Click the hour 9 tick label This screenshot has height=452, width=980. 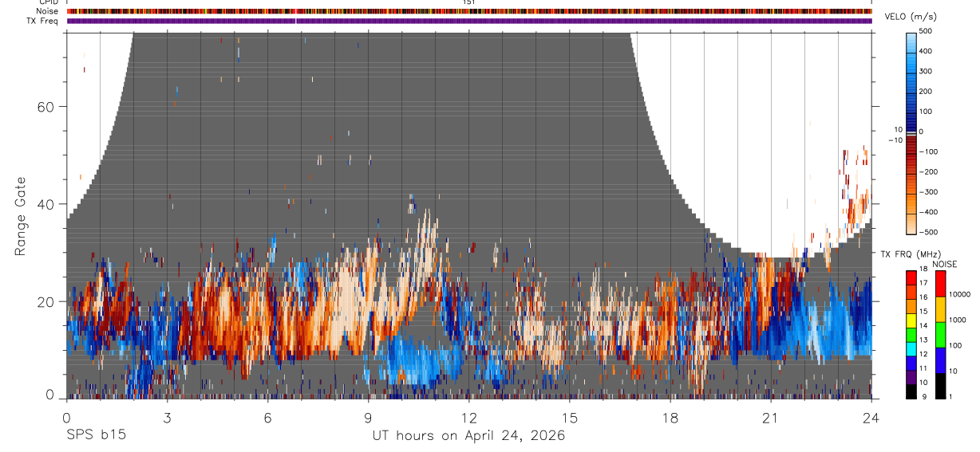click(x=368, y=418)
